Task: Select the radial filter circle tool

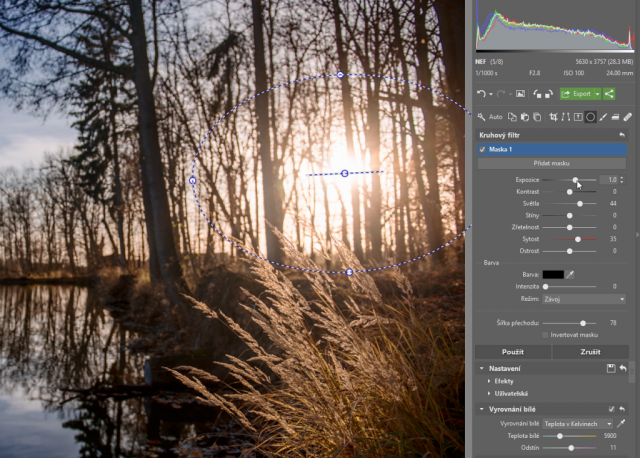Action: 590,117
